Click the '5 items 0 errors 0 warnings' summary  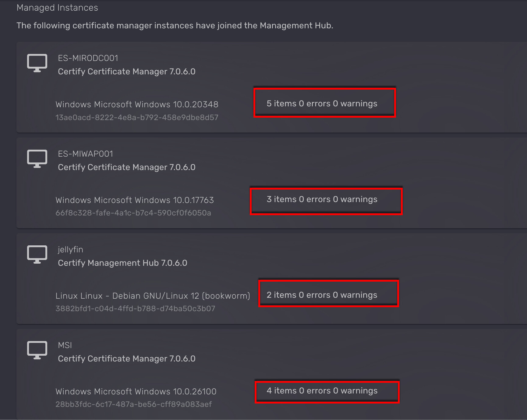322,104
